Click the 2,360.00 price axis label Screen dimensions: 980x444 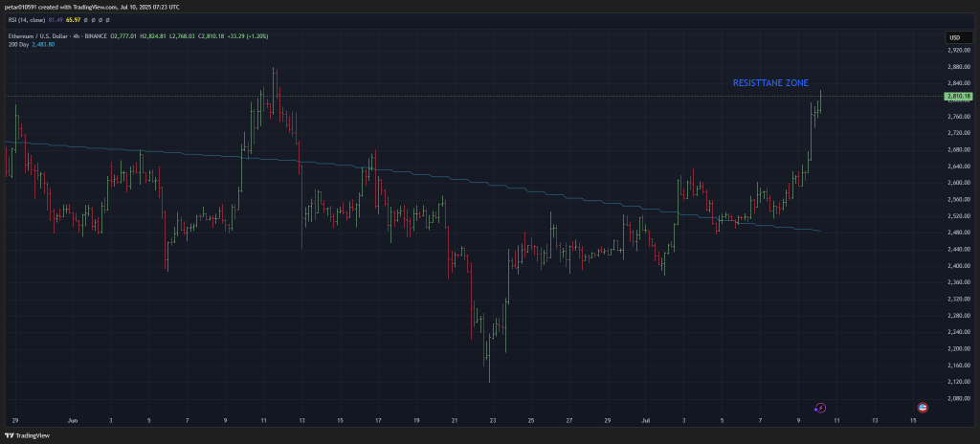pos(958,282)
